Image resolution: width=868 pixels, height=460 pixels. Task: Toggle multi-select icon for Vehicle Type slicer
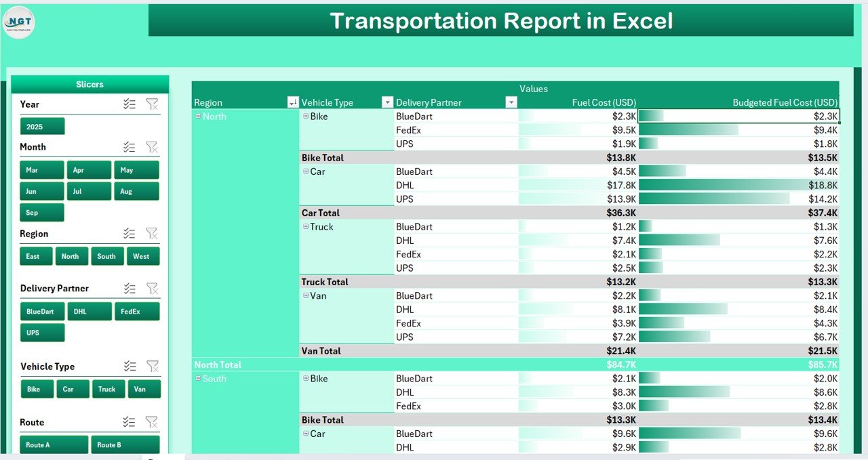pyautogui.click(x=130, y=367)
